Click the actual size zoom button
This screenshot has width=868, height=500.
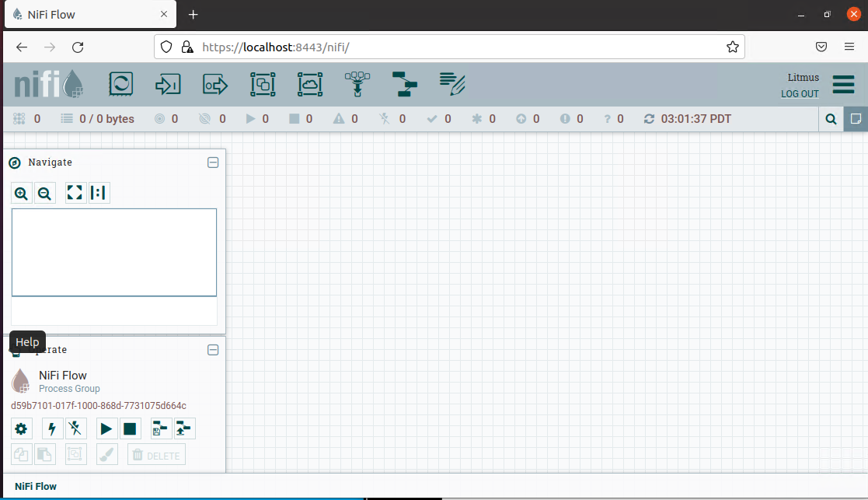coord(99,193)
